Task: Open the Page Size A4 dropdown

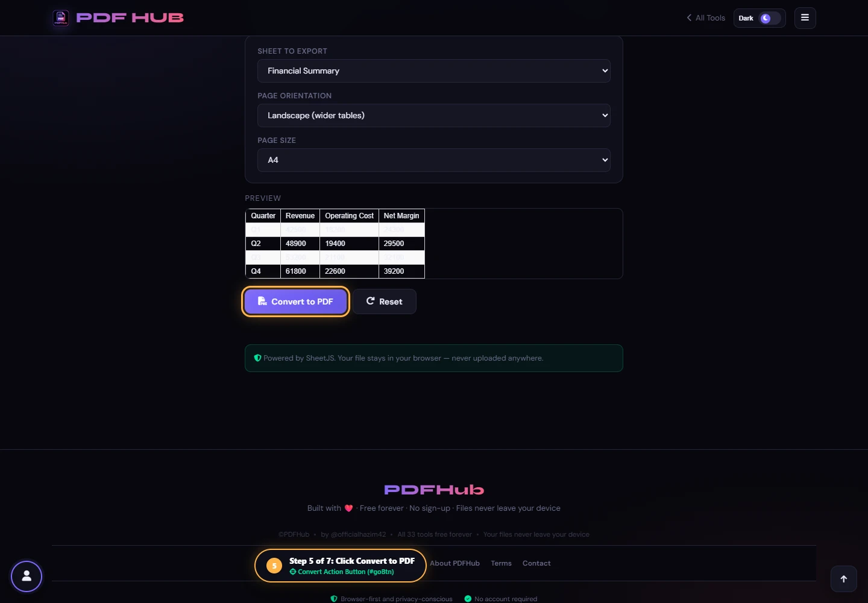Action: [434, 160]
